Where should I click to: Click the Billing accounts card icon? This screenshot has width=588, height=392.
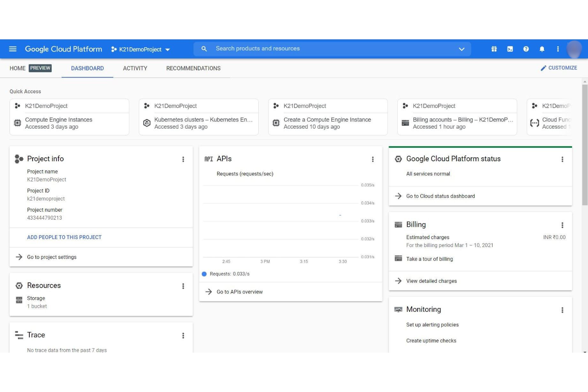(x=406, y=123)
